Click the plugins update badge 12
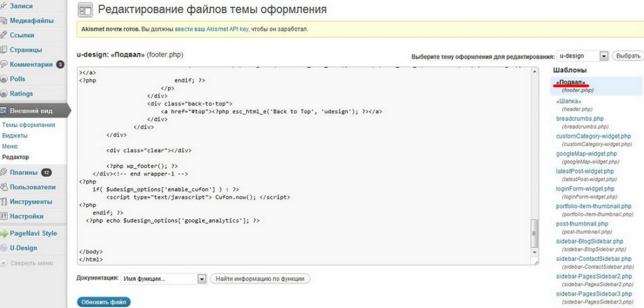Image resolution: width=644 pixels, height=308 pixels. pos(46,172)
